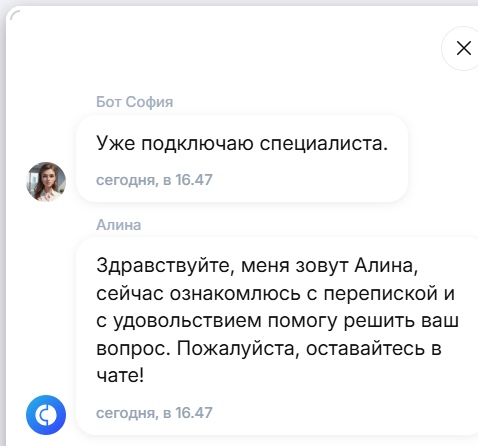478x446 pixels.
Task: Close the chat window with X button
Action: pos(463,48)
